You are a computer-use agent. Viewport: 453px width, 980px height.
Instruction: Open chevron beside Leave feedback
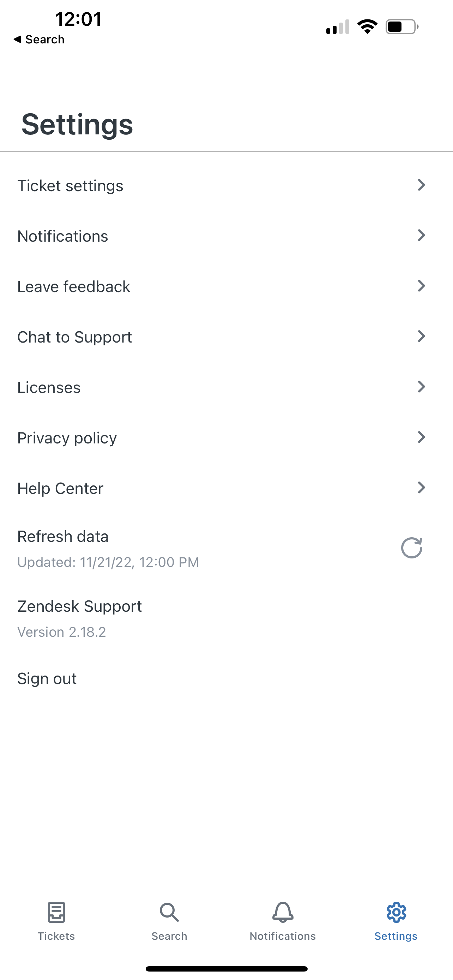pos(421,286)
